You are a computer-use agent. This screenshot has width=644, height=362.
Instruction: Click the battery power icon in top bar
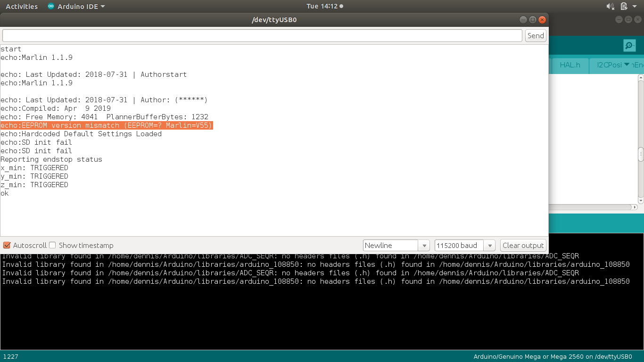(624, 6)
